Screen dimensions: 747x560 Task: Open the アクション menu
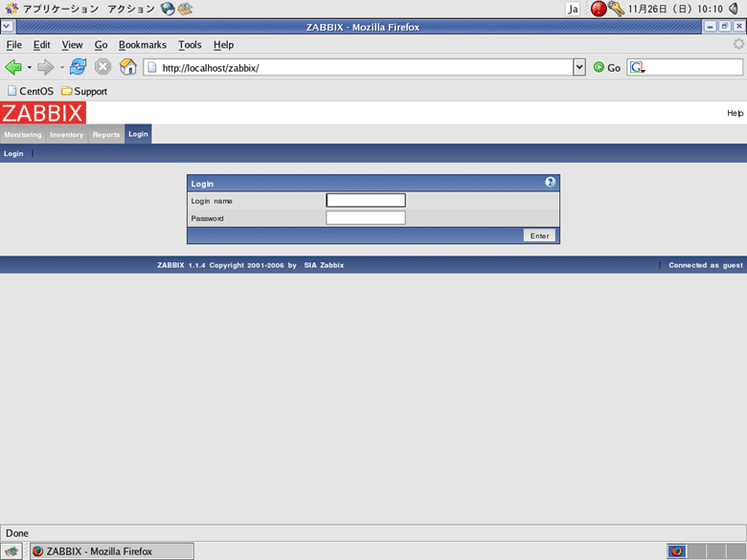pyautogui.click(x=131, y=9)
